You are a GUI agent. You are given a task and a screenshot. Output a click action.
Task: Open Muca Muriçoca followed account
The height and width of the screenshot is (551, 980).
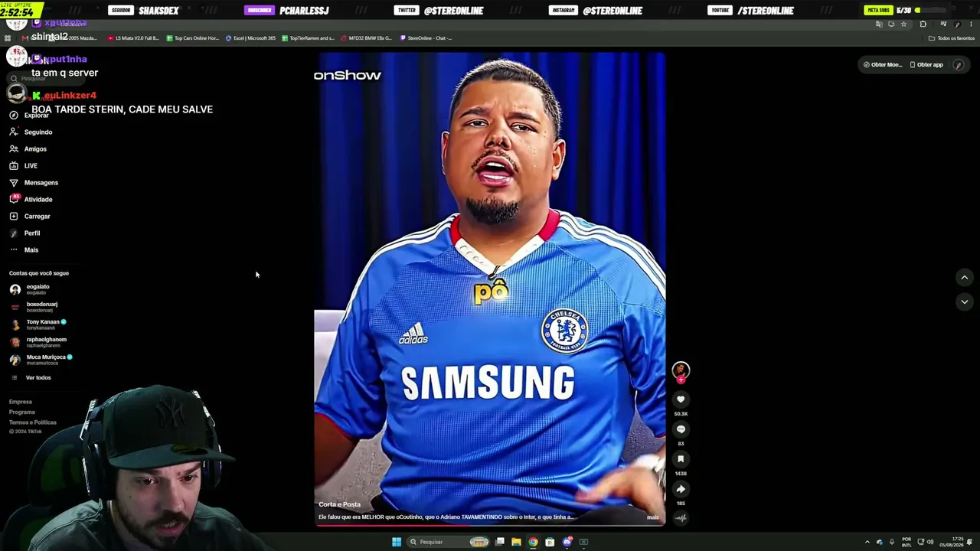[x=41, y=360]
